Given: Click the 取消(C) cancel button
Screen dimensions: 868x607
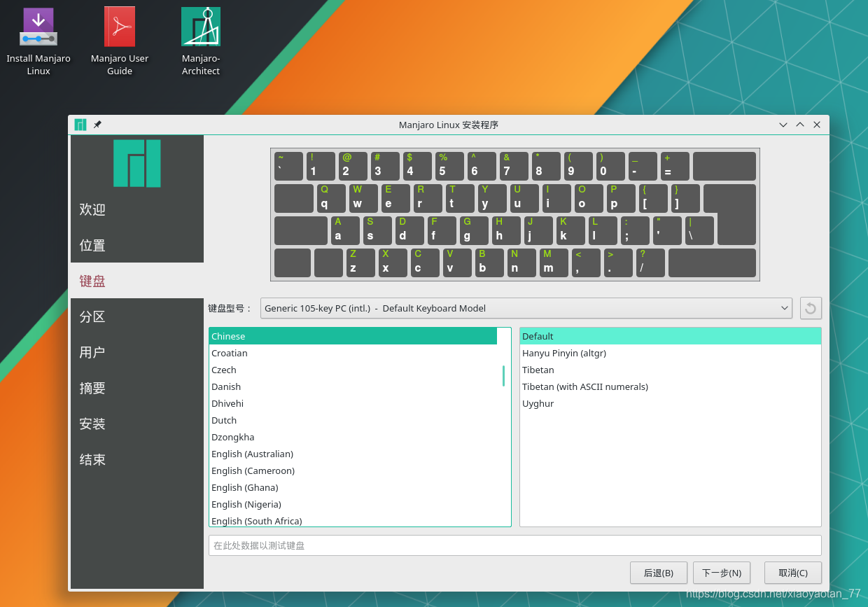Looking at the screenshot, I should (x=793, y=573).
